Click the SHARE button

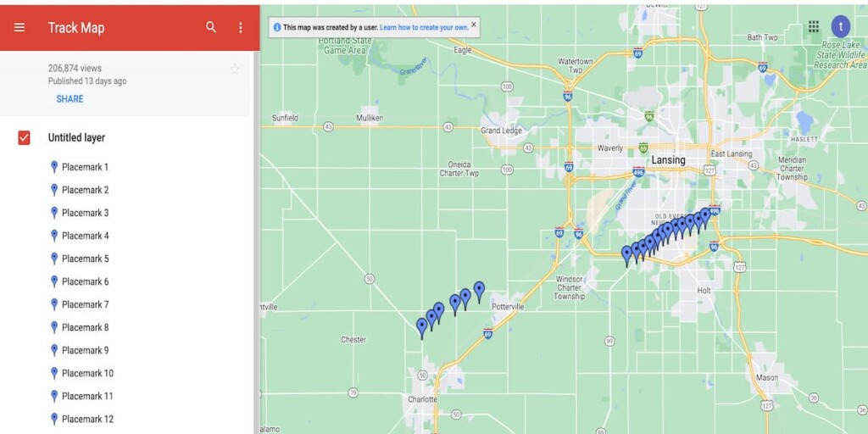(70, 99)
